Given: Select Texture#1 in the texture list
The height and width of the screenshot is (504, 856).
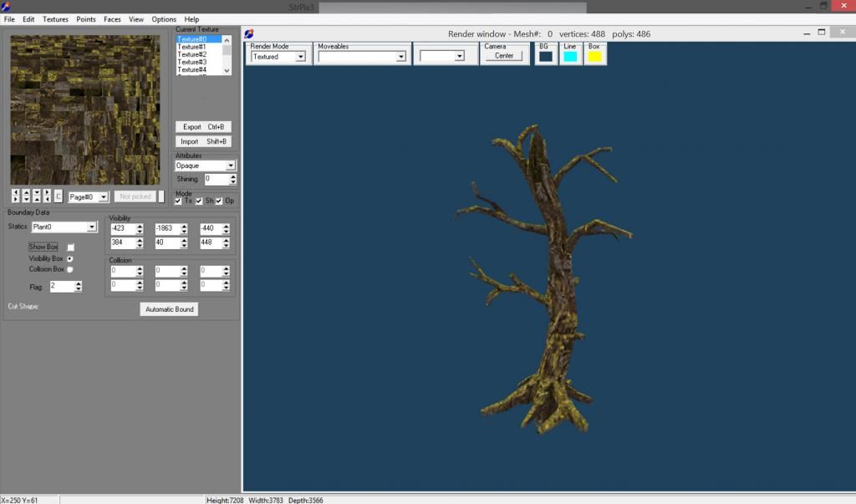Looking at the screenshot, I should [x=199, y=47].
